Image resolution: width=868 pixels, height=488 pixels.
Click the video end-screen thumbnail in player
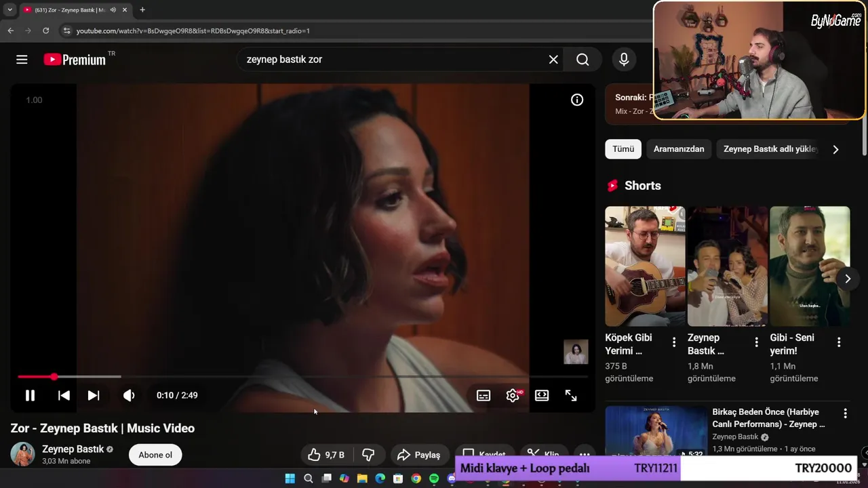[x=576, y=352]
